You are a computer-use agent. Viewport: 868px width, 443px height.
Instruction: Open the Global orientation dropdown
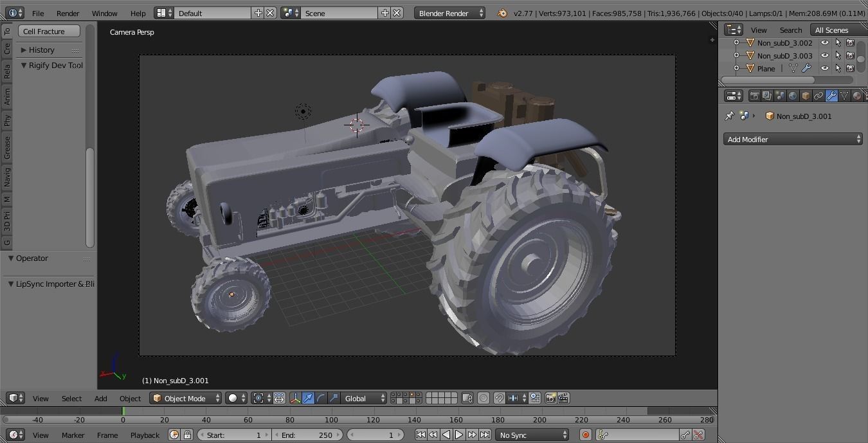(x=365, y=398)
